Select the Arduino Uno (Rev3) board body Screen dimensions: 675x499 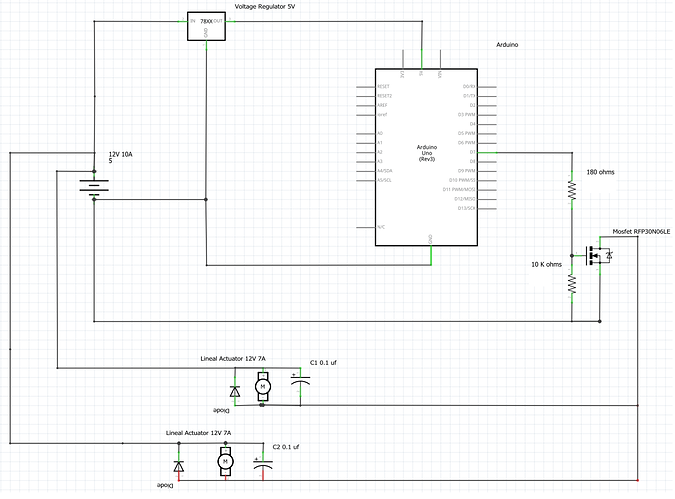point(426,157)
